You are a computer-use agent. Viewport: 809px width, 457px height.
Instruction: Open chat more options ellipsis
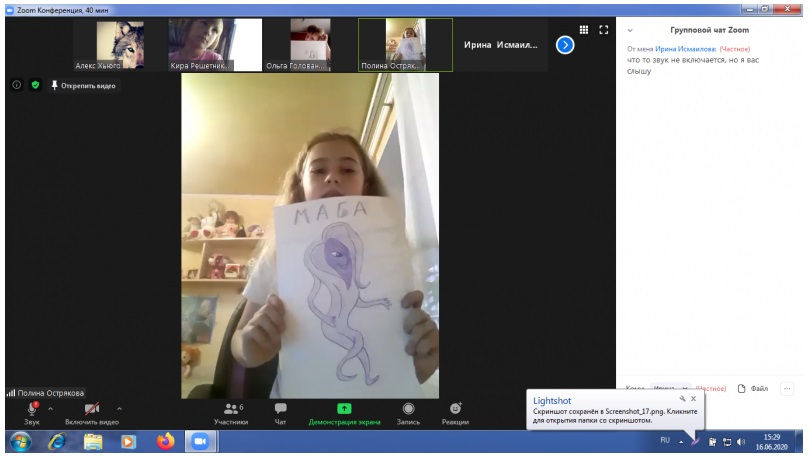click(787, 388)
